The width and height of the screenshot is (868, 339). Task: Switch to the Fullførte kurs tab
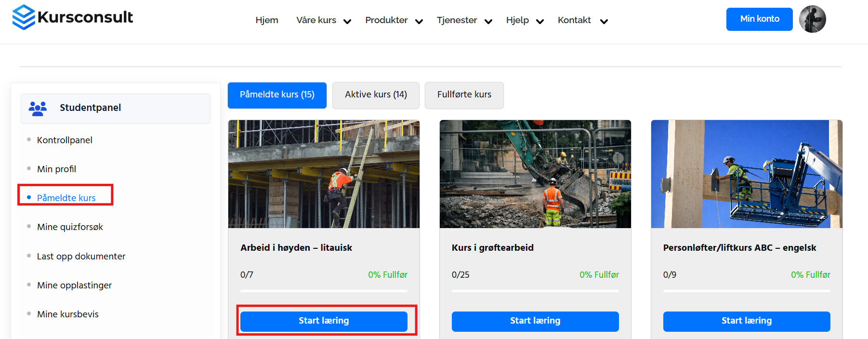click(x=464, y=95)
